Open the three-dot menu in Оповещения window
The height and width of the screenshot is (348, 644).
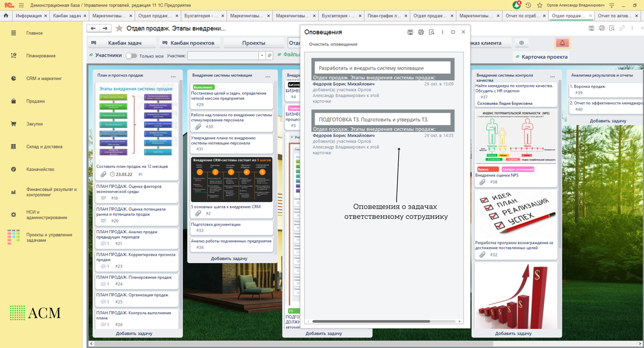[442, 32]
